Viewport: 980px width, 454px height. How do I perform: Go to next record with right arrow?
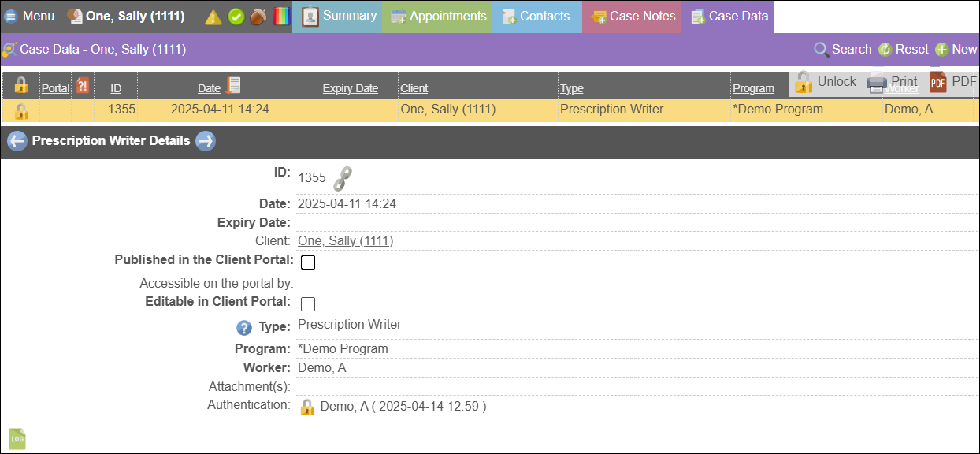[x=206, y=141]
